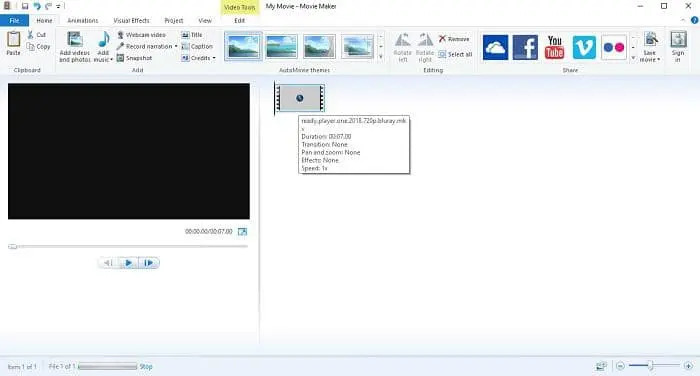Switch to the Animations tab
700x376 pixels.
tap(83, 21)
